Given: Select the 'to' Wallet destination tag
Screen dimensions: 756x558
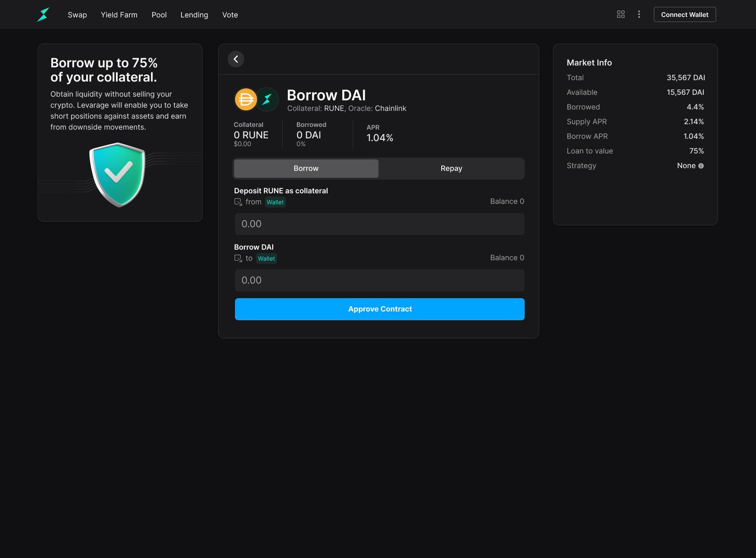Looking at the screenshot, I should coord(266,258).
